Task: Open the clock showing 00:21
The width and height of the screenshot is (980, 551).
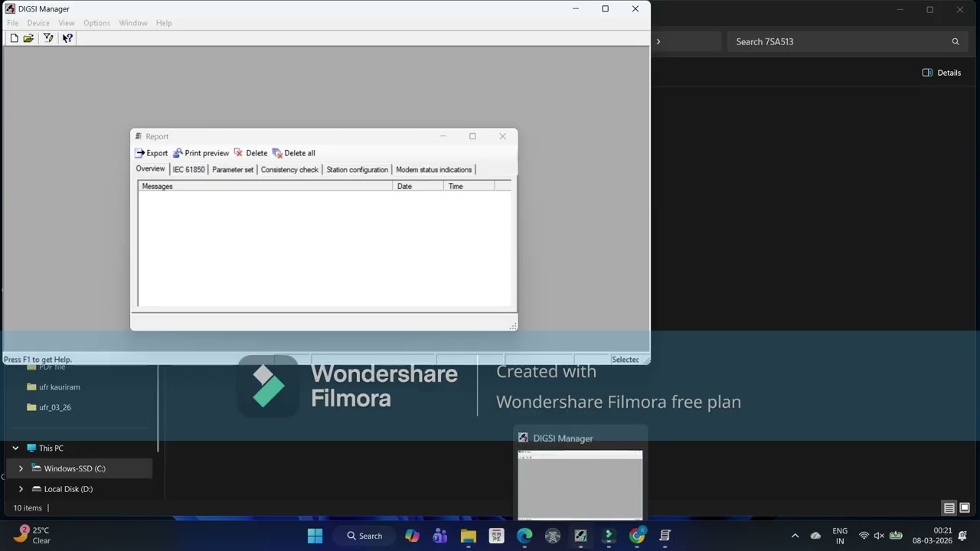Action: [x=933, y=536]
